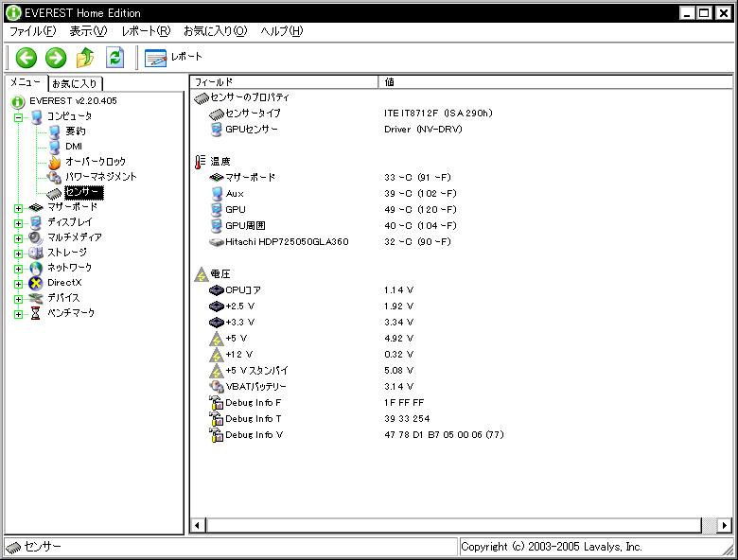Click the ネットワーク globe icon
The height and width of the screenshot is (560, 738).
coord(36,269)
